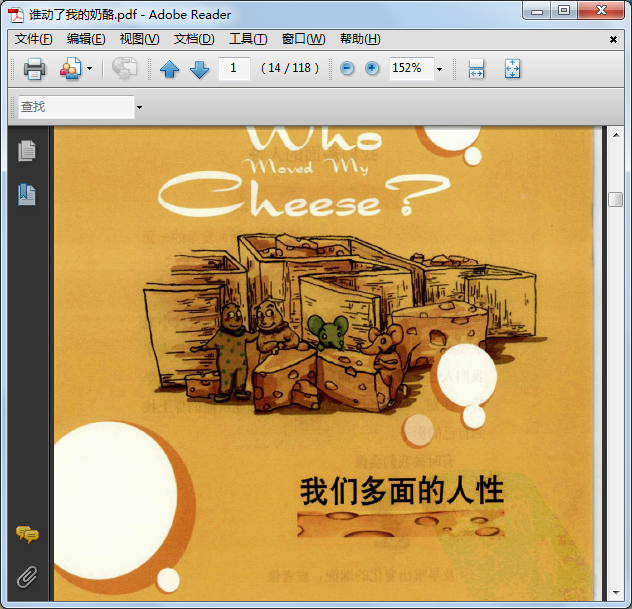This screenshot has height=609, width=632.
Task: Click the vertical scrollbar up arrow
Action: [616, 135]
